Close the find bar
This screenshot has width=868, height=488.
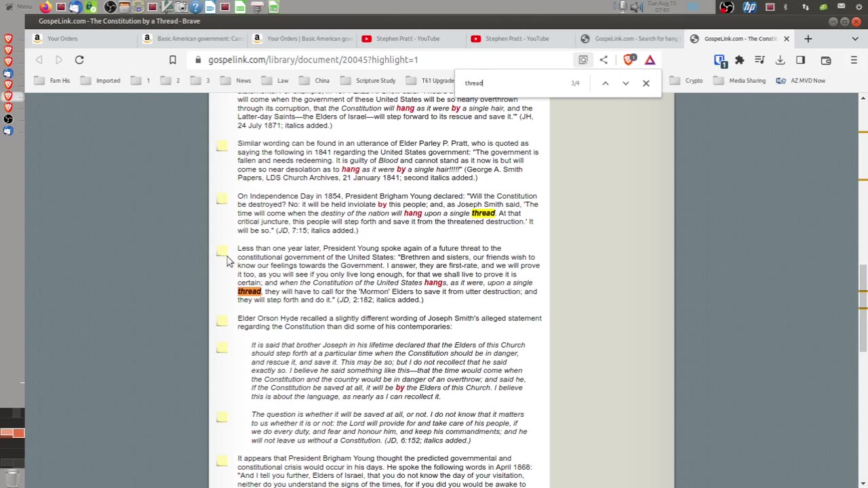pyautogui.click(x=646, y=83)
